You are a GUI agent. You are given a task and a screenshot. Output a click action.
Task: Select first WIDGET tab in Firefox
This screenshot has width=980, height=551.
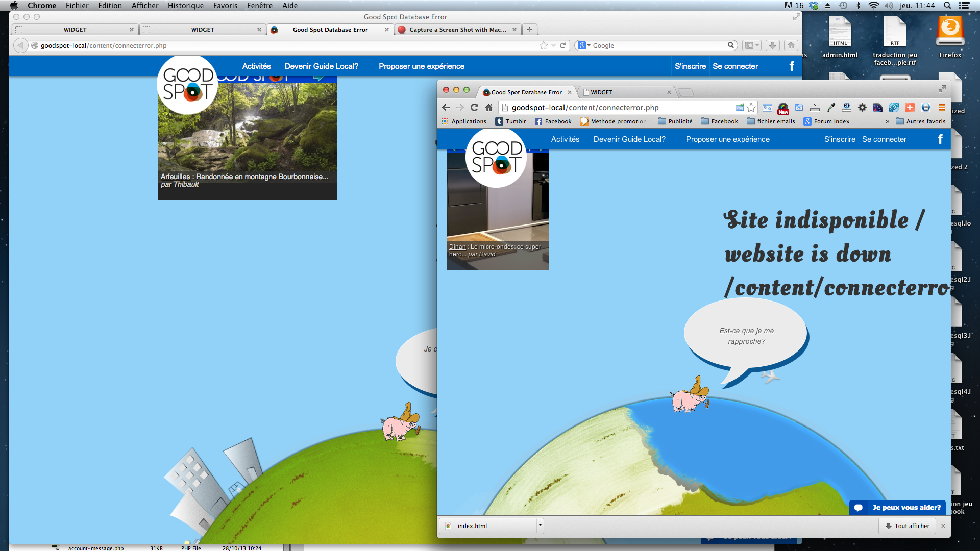pos(75,30)
